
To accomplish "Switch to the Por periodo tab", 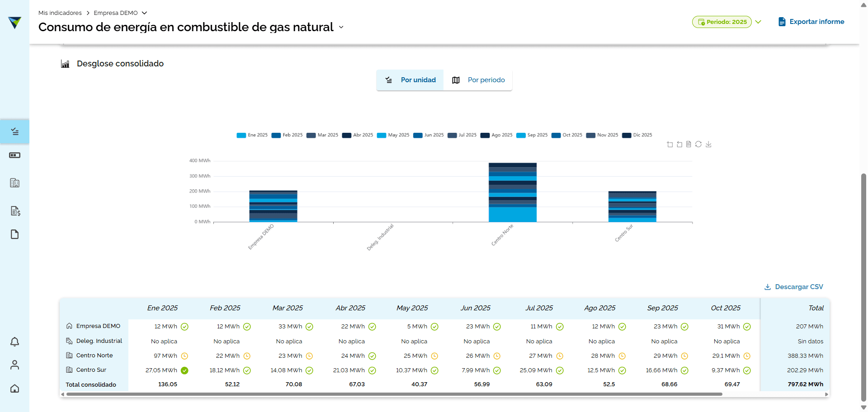I will click(478, 80).
